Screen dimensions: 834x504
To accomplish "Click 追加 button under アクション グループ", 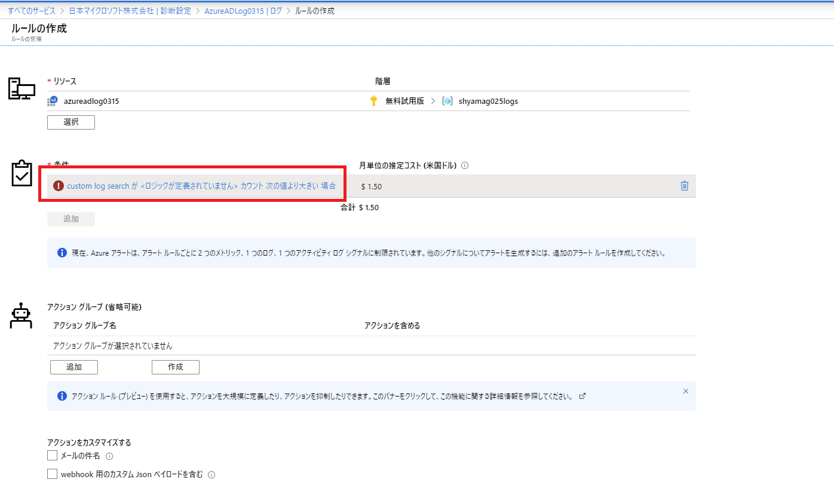I will point(74,367).
